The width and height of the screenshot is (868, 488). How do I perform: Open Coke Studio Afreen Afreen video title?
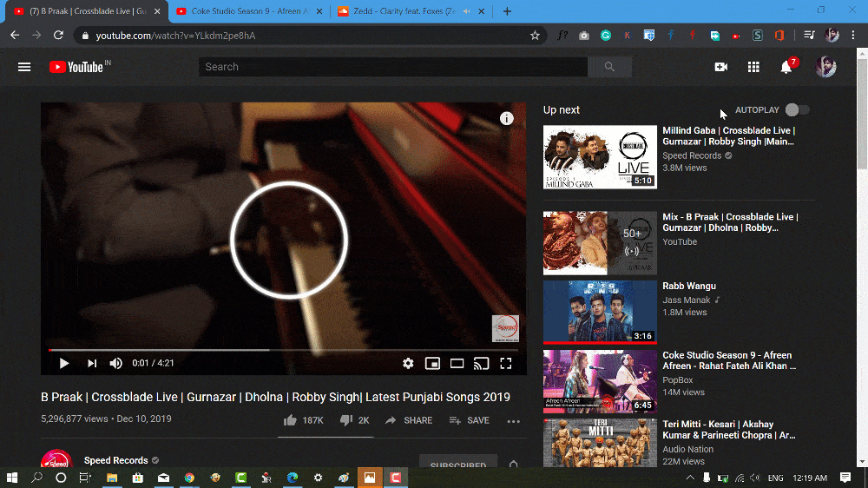tap(729, 360)
